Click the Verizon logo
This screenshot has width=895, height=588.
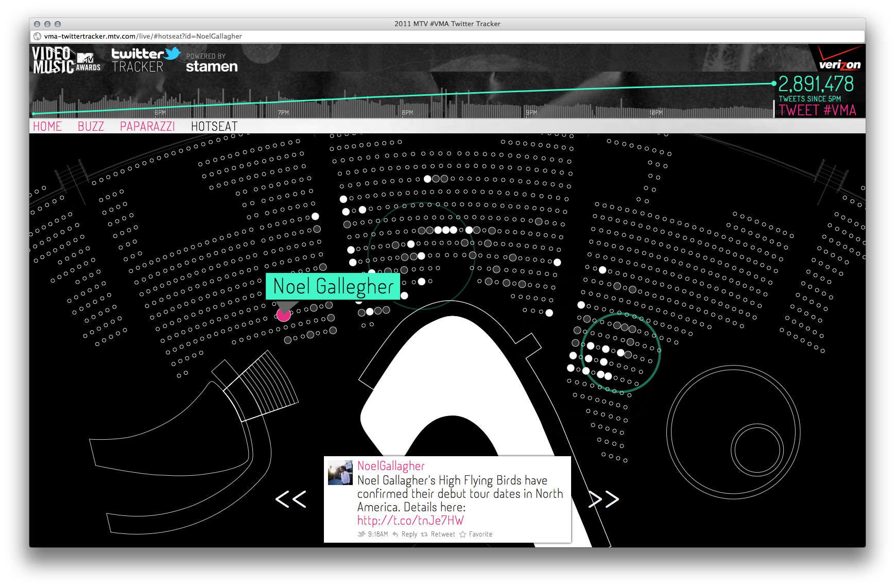[839, 59]
